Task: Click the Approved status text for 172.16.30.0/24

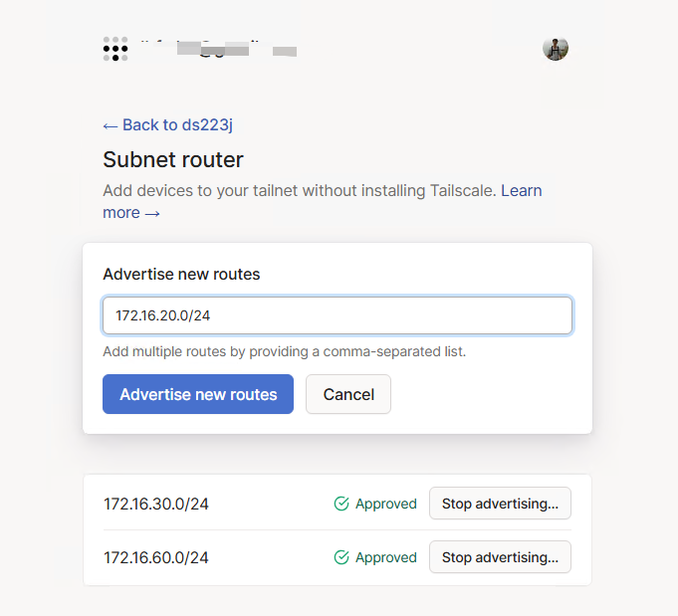Action: pos(386,504)
